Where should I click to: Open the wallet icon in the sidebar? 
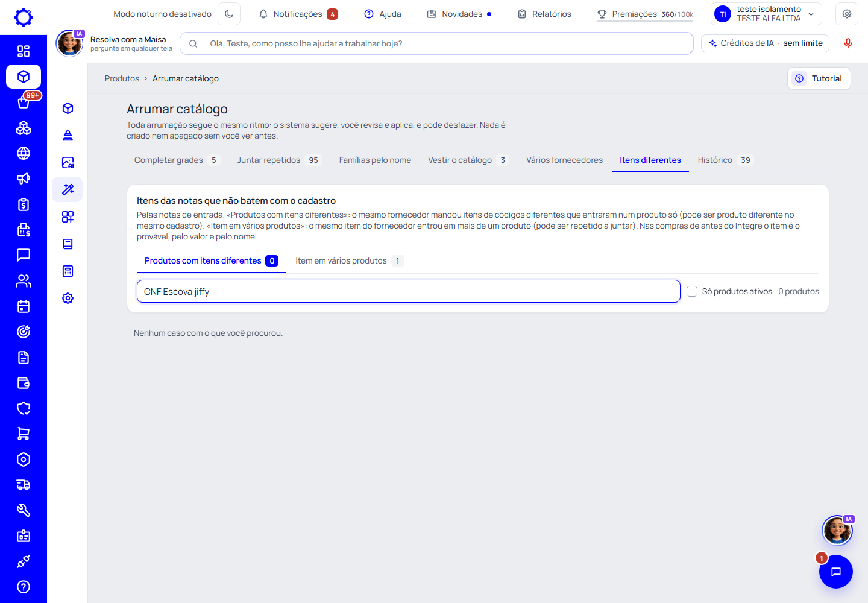(24, 383)
